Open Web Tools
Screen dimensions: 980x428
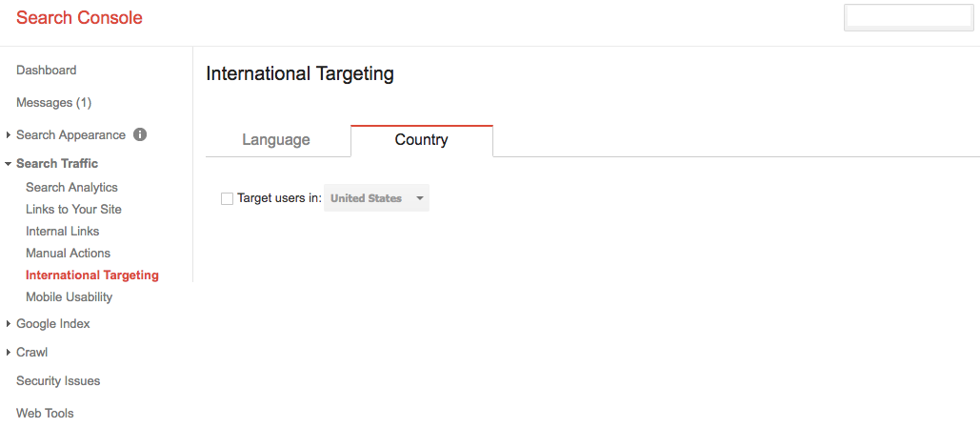[45, 413]
